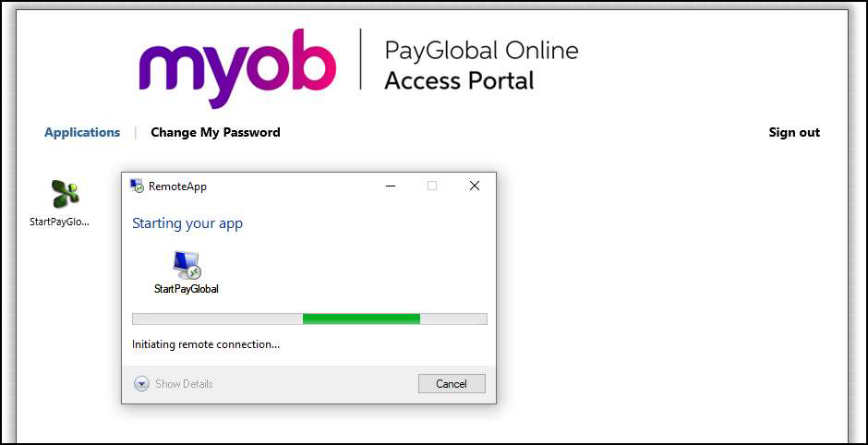Screen dimensions: 868x445
Task: Click the Show Details label
Action: tap(185, 383)
